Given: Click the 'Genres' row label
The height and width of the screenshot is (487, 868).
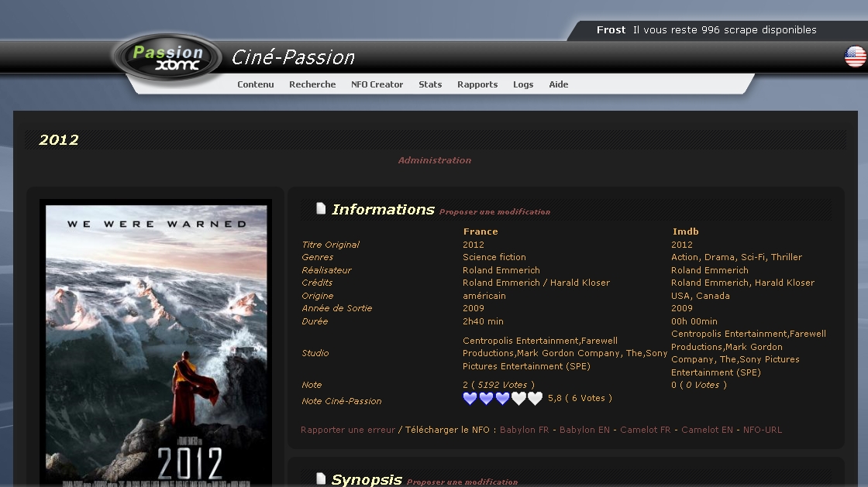Looking at the screenshot, I should [x=317, y=257].
